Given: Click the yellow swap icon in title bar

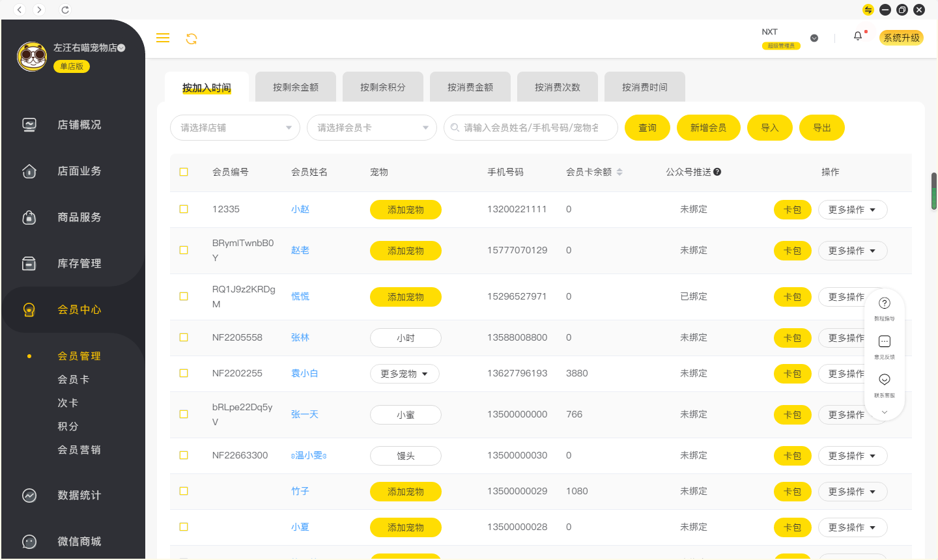Looking at the screenshot, I should pos(868,10).
